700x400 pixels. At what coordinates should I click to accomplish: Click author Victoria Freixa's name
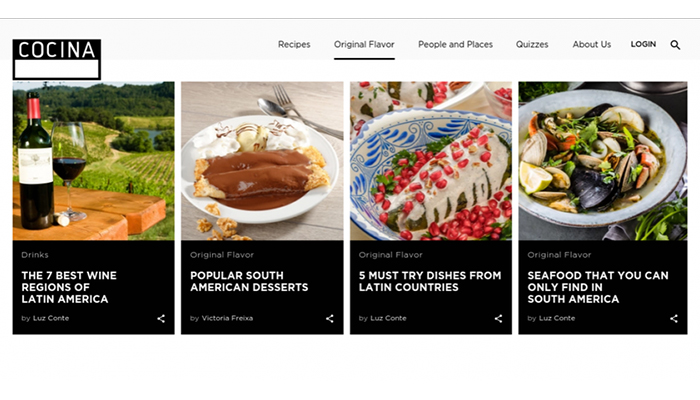point(227,319)
